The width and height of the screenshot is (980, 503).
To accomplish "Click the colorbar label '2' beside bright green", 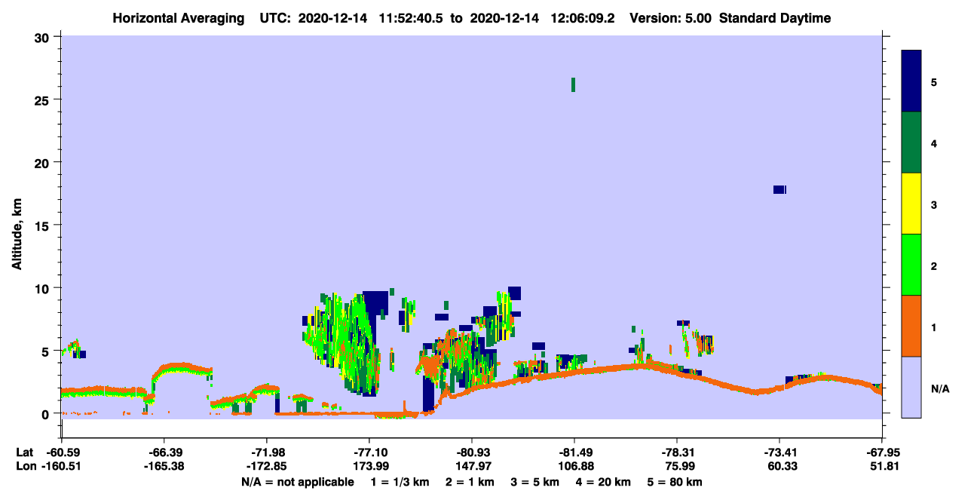I will [x=934, y=265].
